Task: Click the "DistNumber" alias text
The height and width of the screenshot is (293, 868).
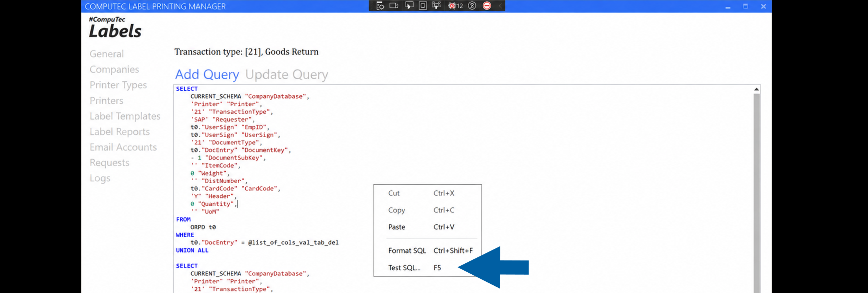Action: point(223,181)
